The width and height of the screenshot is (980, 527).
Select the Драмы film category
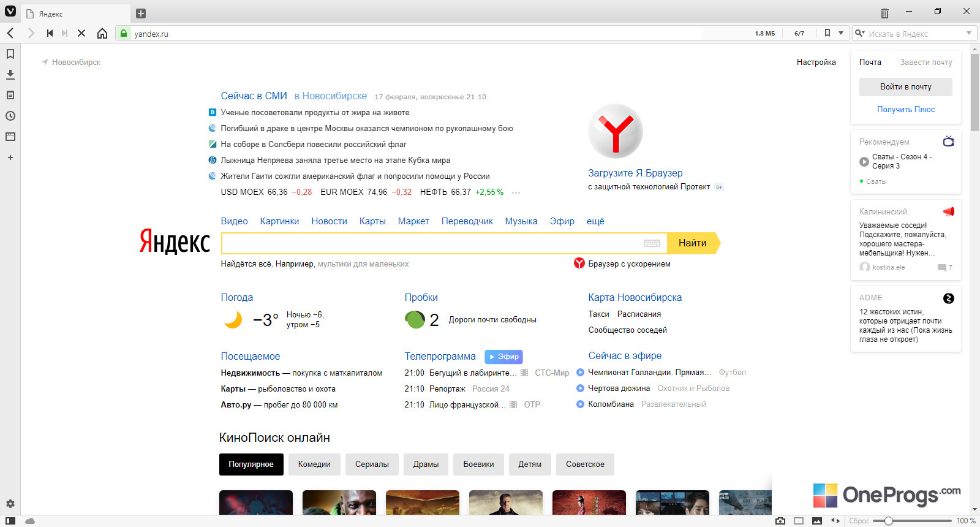tap(426, 464)
